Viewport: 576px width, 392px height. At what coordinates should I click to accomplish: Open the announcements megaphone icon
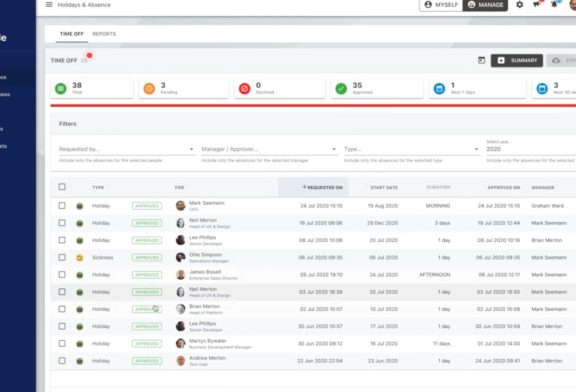[x=537, y=5]
